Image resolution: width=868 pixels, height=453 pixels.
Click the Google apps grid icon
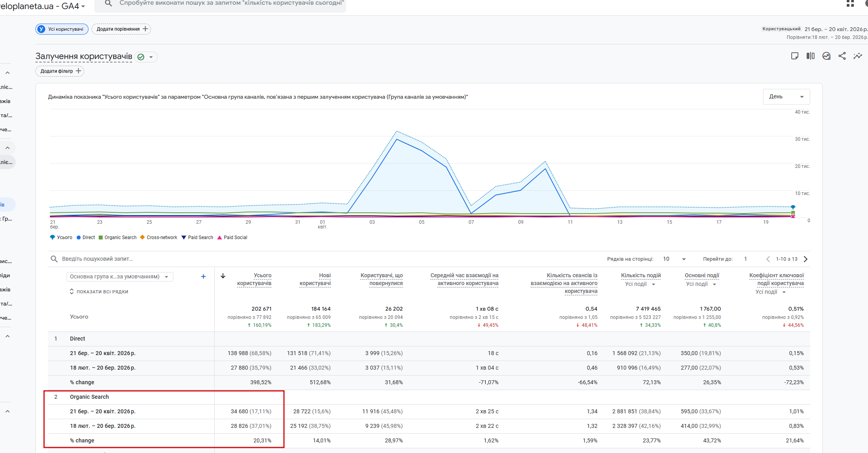pos(850,4)
